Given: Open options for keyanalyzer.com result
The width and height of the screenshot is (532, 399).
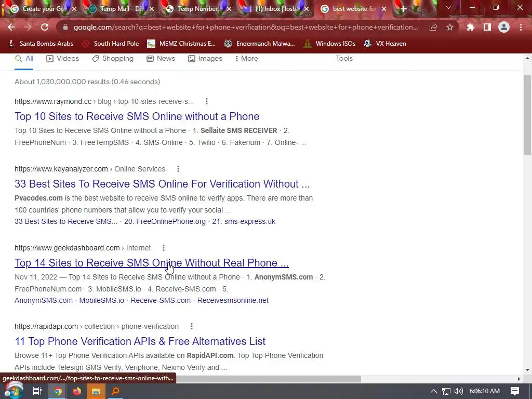Looking at the screenshot, I should [178, 169].
